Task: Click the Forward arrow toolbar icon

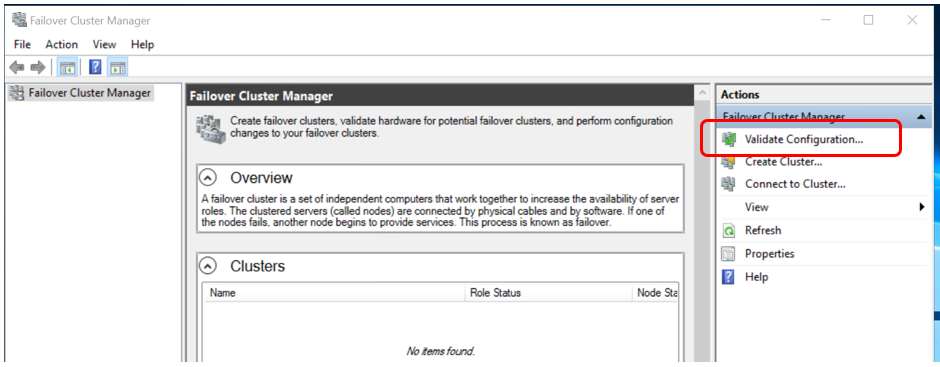Action: (x=38, y=68)
